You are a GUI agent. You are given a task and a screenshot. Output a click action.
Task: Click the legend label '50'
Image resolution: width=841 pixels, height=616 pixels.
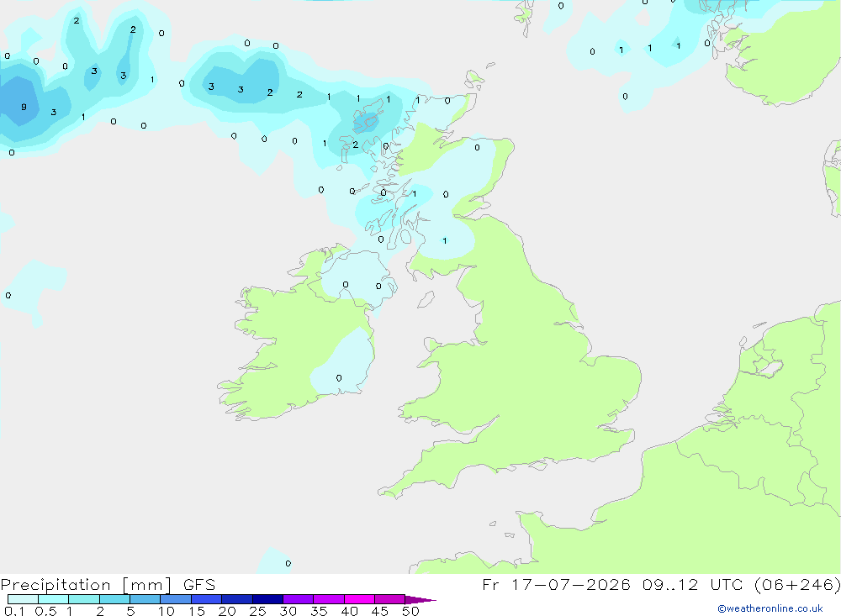pos(410,611)
